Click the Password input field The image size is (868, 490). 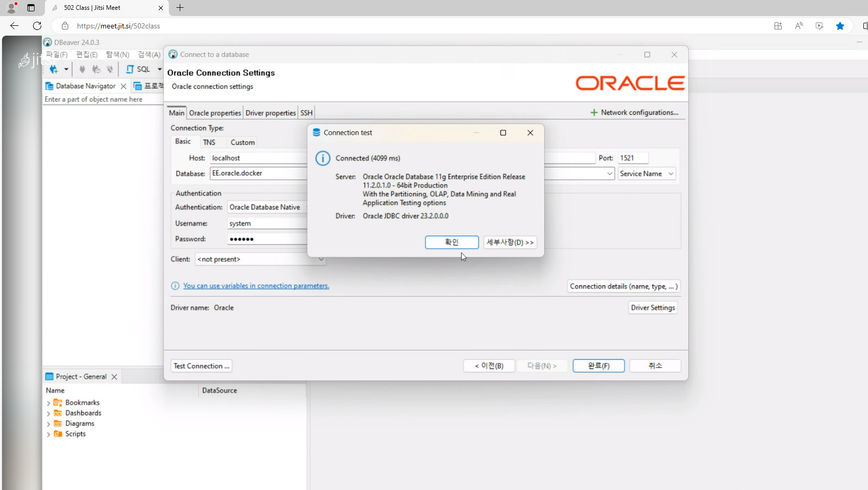[x=267, y=239]
